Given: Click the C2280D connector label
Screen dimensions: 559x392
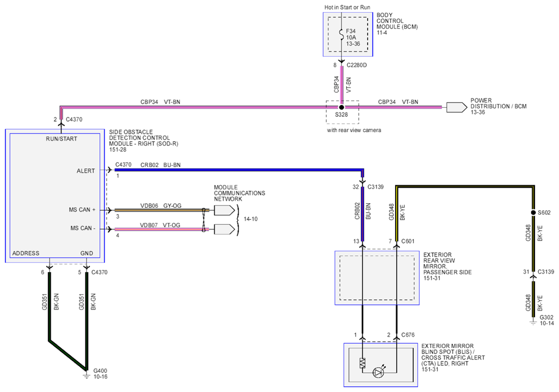Looking at the screenshot, I should pos(356,65).
